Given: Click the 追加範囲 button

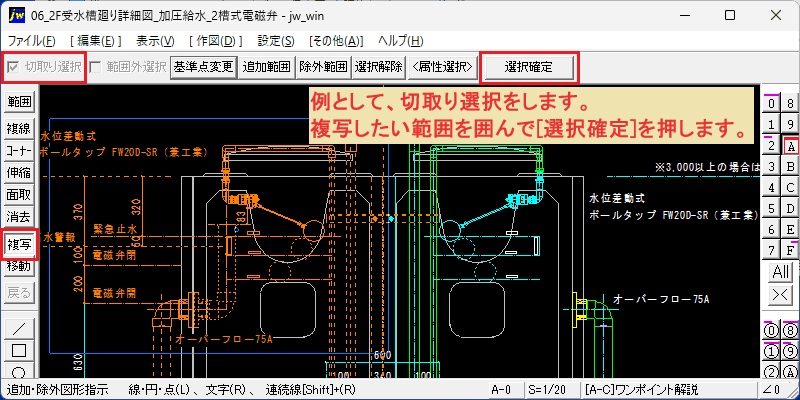Looking at the screenshot, I should [x=266, y=67].
